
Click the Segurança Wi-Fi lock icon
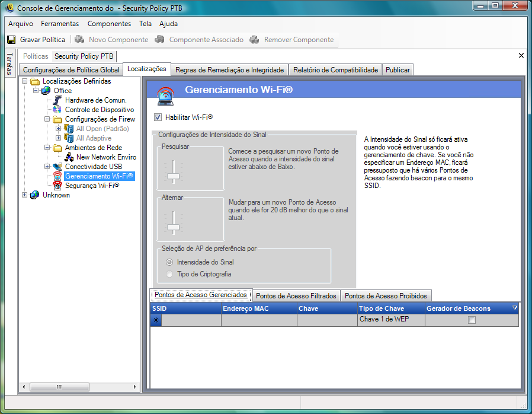(x=57, y=186)
